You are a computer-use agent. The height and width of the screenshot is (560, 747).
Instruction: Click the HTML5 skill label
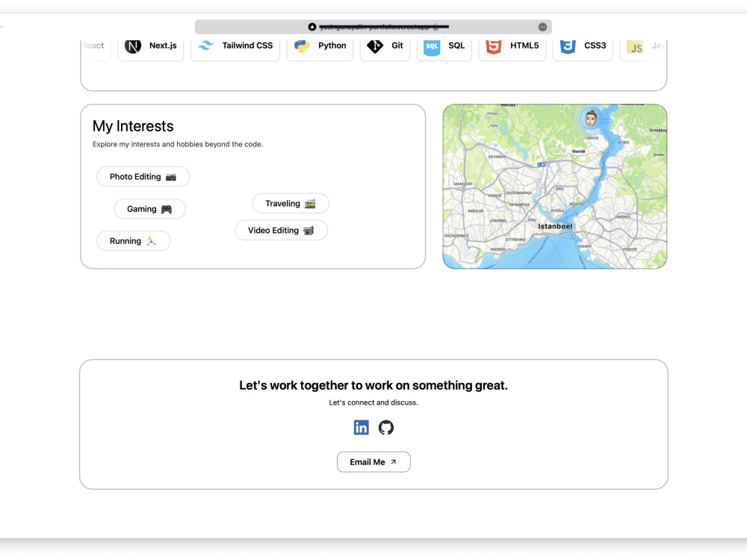coord(524,46)
